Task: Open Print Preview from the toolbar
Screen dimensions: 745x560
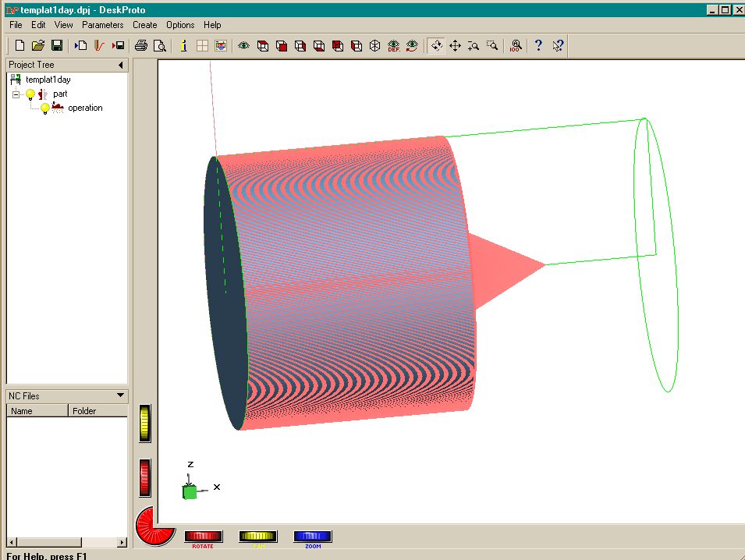Action: [159, 46]
